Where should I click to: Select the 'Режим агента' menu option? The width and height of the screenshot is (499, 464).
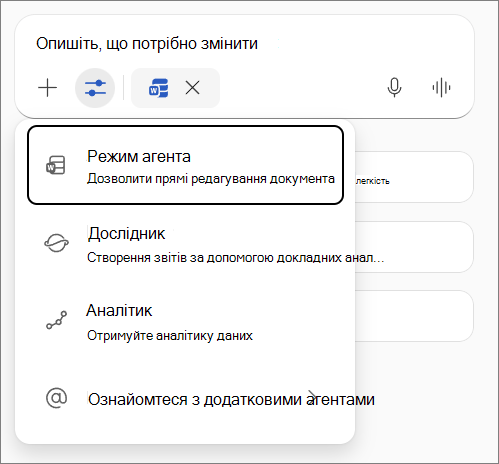point(185,165)
